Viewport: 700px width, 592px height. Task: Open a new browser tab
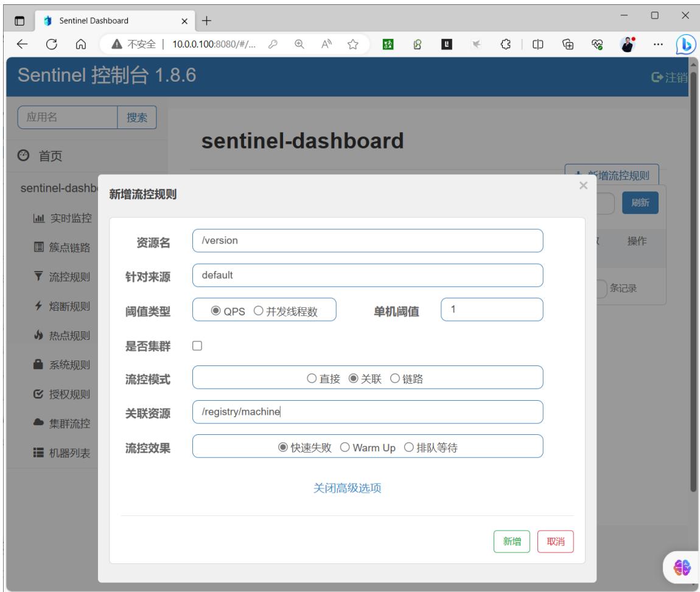click(x=207, y=21)
